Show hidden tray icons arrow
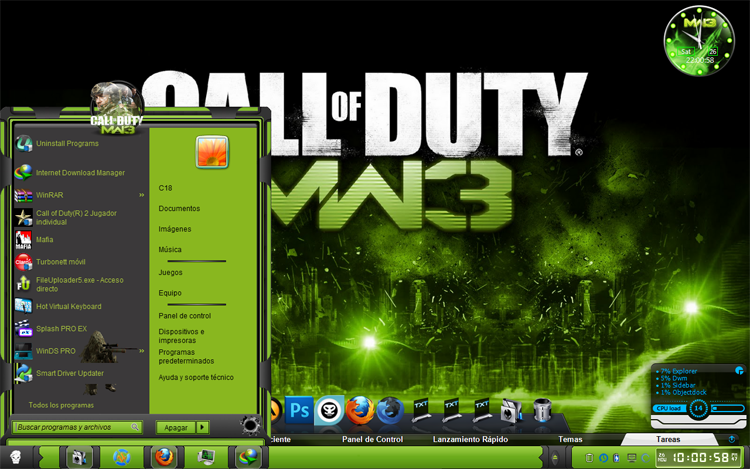750x469 pixels. pyautogui.click(x=555, y=458)
